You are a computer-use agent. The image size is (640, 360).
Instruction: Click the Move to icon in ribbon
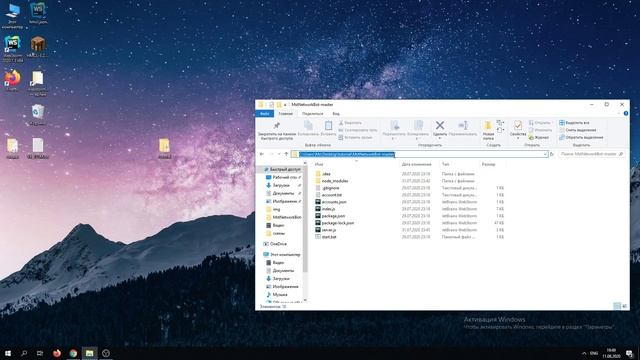tap(394, 125)
